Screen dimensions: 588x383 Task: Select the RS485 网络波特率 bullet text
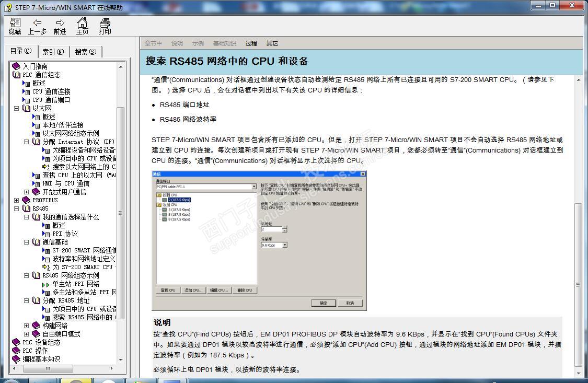click(188, 120)
